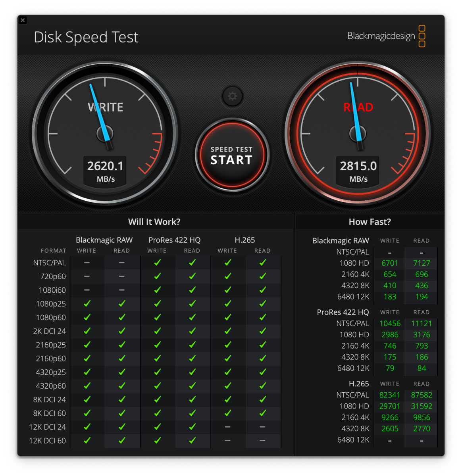Click ProRes 4320 8K write value 175
The width and height of the screenshot is (462, 476).
390,357
